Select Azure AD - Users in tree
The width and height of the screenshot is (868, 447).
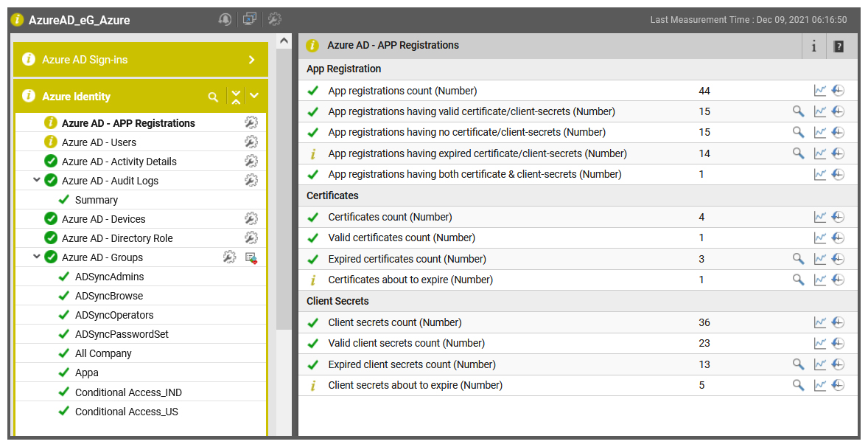[x=99, y=142]
